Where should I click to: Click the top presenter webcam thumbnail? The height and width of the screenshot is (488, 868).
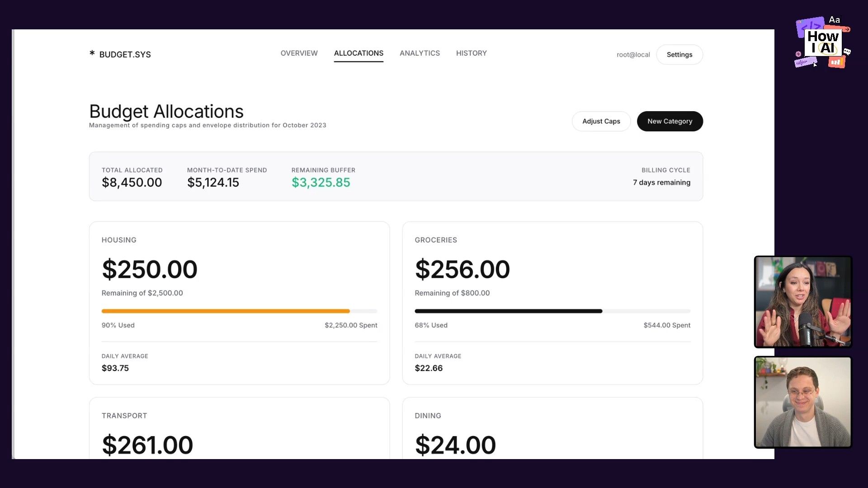coord(802,302)
